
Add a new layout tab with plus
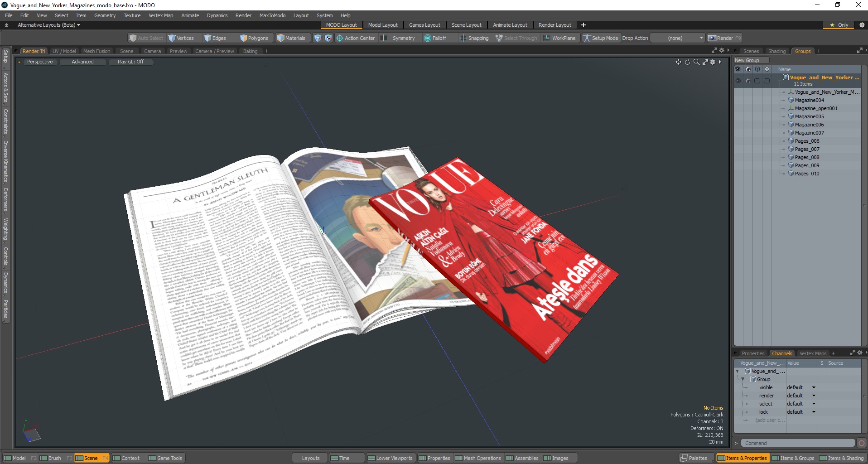(x=583, y=25)
